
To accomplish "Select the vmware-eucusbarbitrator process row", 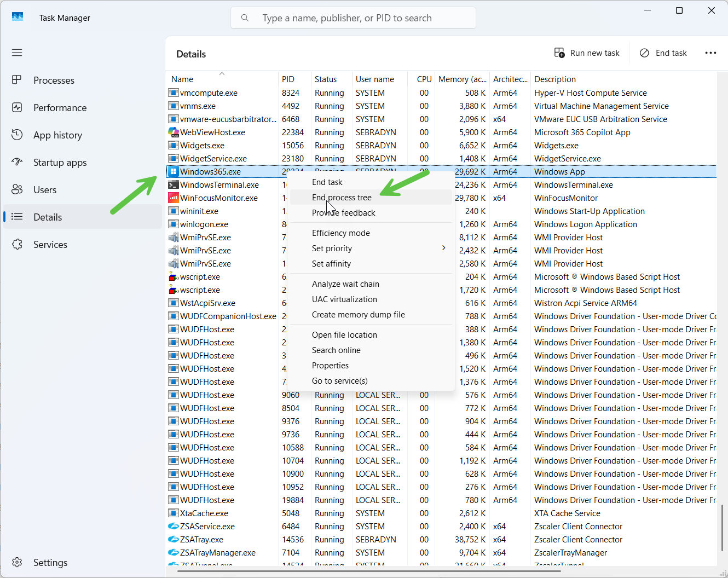I will click(441, 119).
